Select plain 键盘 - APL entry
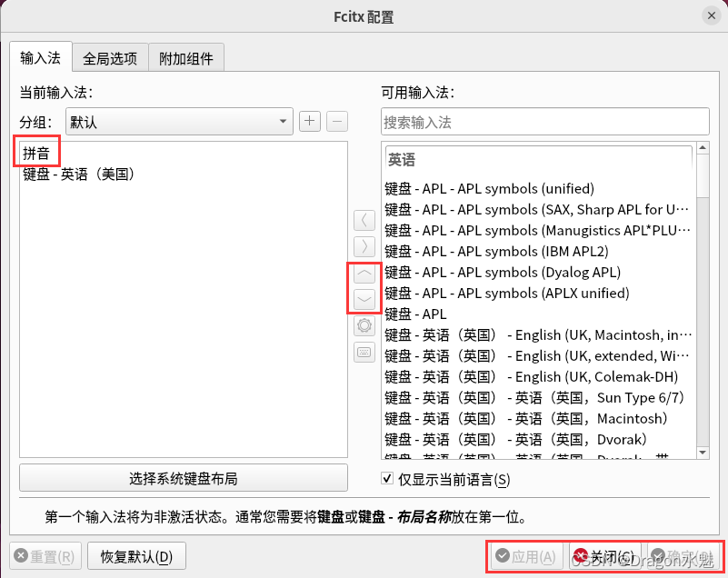The width and height of the screenshot is (728, 578). pyautogui.click(x=539, y=314)
